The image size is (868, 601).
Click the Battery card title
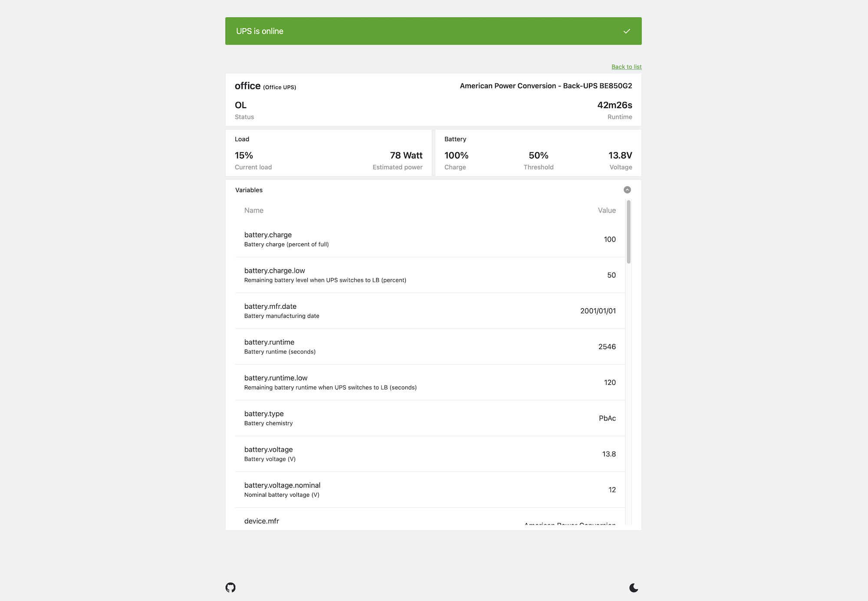tap(455, 139)
